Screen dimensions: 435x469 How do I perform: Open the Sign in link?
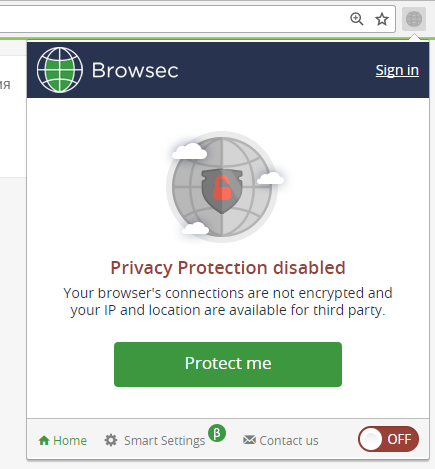tap(397, 70)
